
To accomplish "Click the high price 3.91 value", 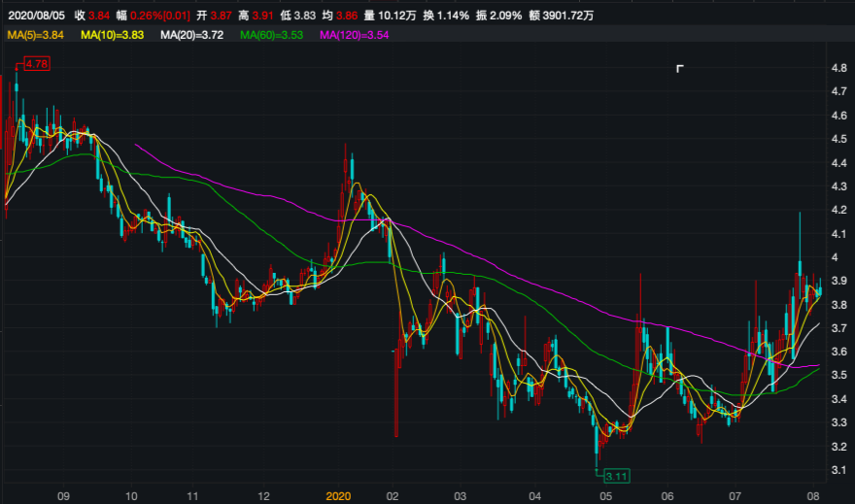I will [263, 16].
